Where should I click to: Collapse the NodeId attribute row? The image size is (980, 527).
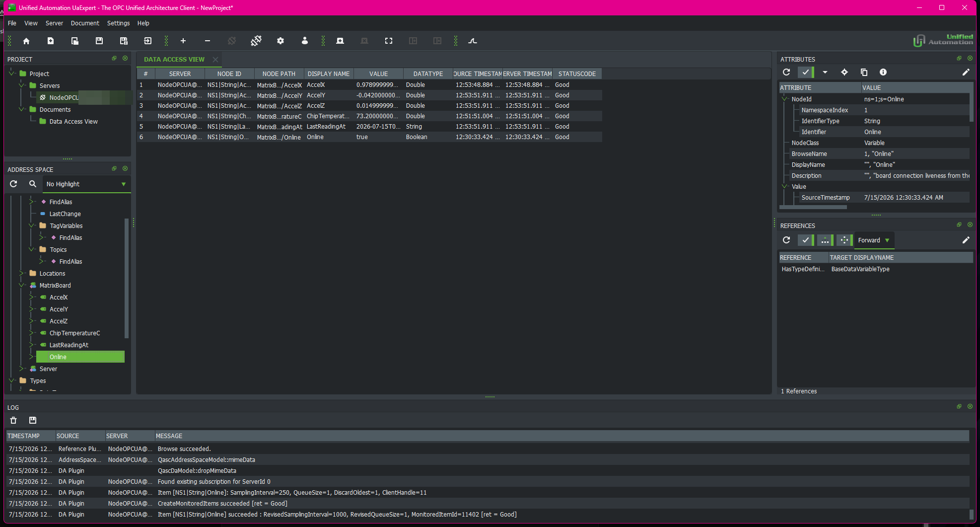click(x=785, y=99)
